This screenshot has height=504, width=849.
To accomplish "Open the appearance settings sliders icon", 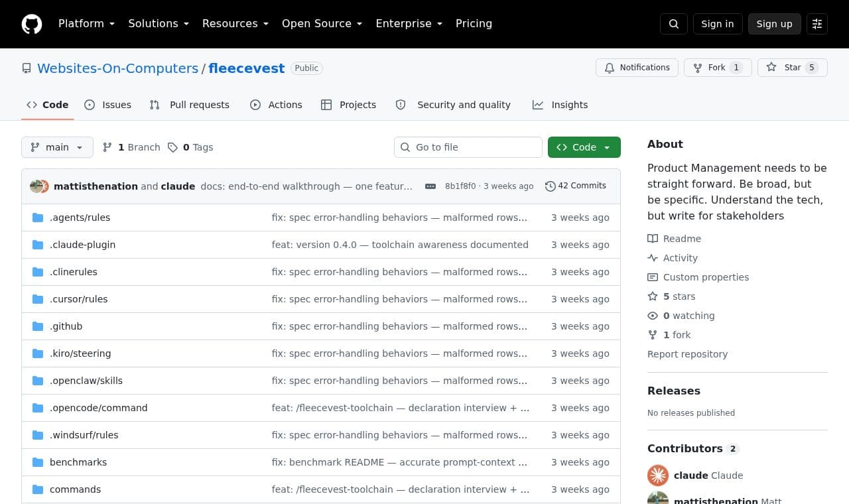I will (x=817, y=24).
